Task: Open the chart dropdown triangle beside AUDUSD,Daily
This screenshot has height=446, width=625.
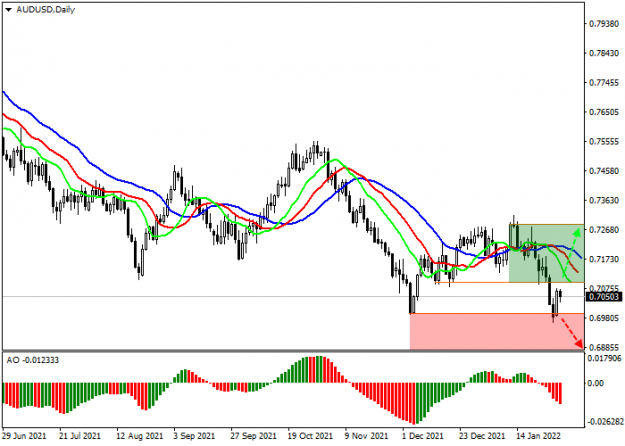Action: click(8, 10)
